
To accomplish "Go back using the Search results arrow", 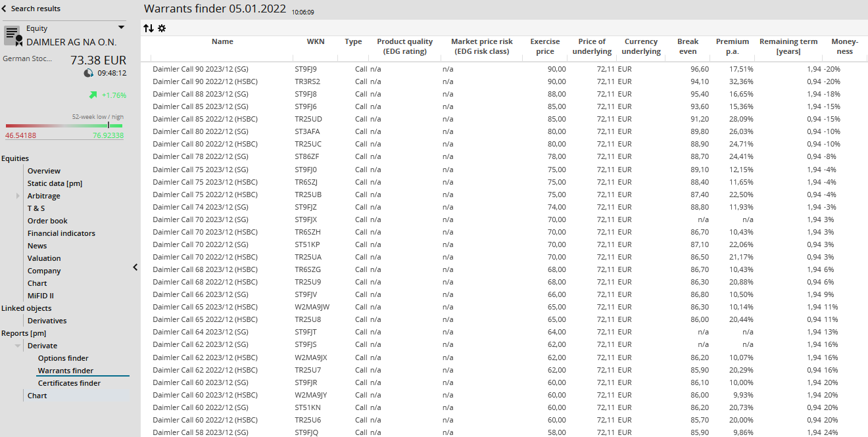I will coord(5,9).
